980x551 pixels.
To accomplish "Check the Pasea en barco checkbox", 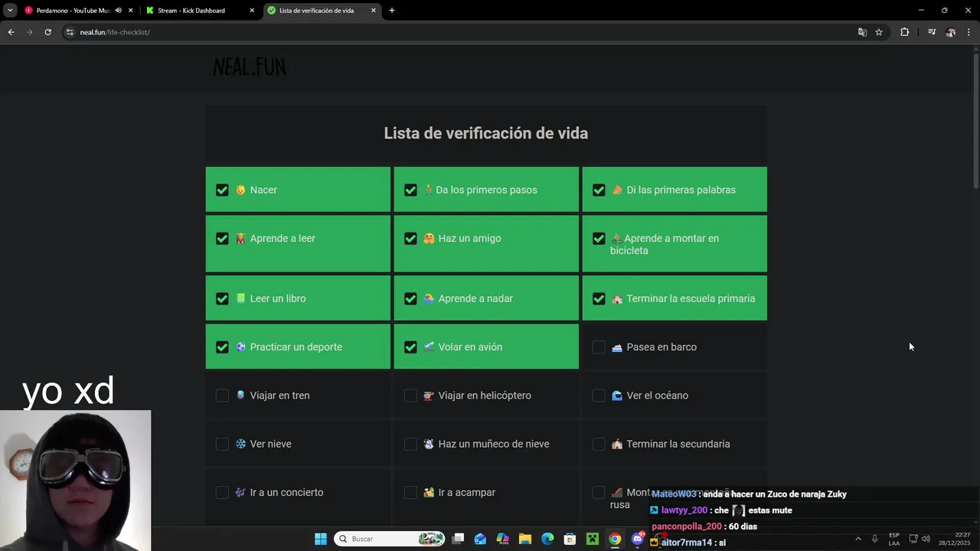I will [x=599, y=347].
